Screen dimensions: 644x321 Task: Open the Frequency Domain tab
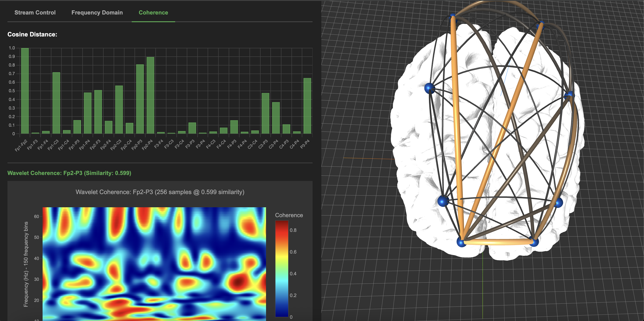coord(97,13)
